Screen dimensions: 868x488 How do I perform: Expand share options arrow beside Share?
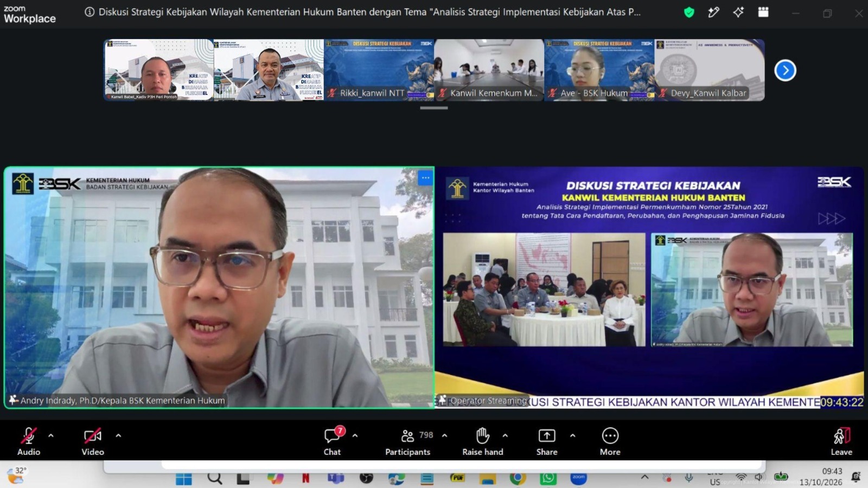click(x=572, y=435)
